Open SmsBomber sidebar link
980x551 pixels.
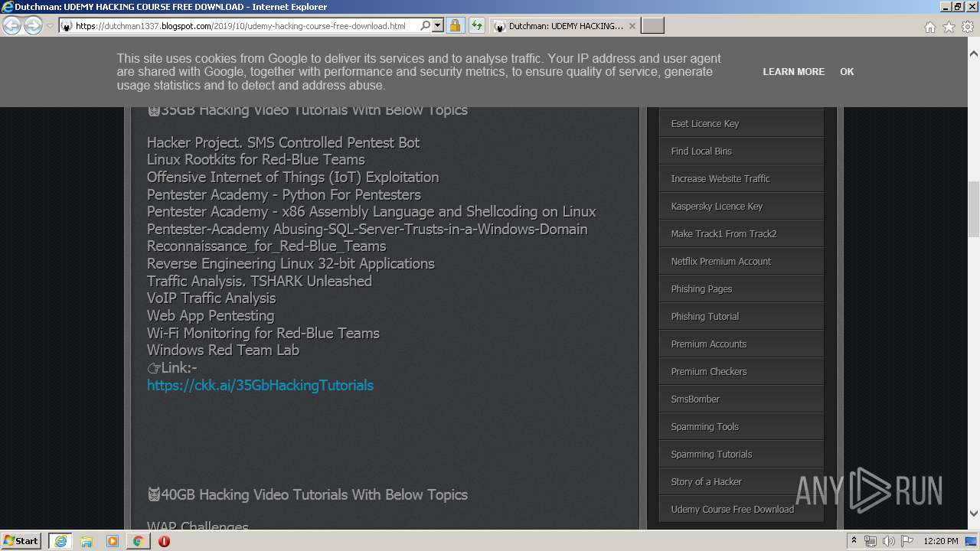[741, 399]
